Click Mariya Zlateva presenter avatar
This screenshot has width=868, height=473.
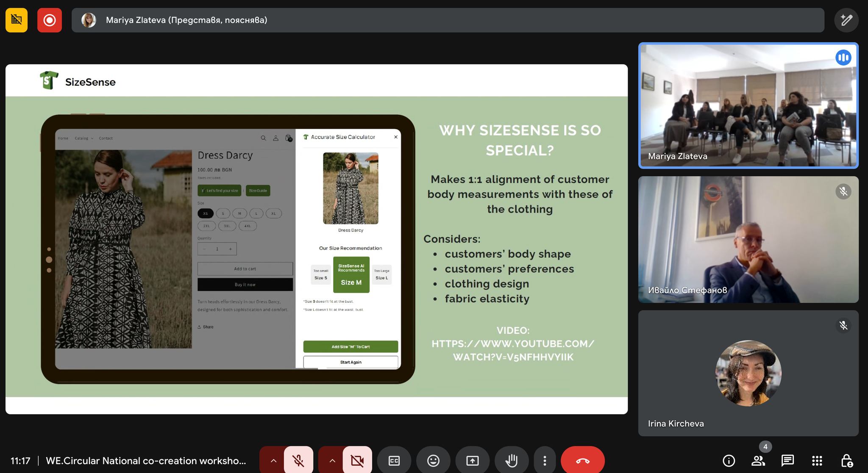pyautogui.click(x=89, y=20)
